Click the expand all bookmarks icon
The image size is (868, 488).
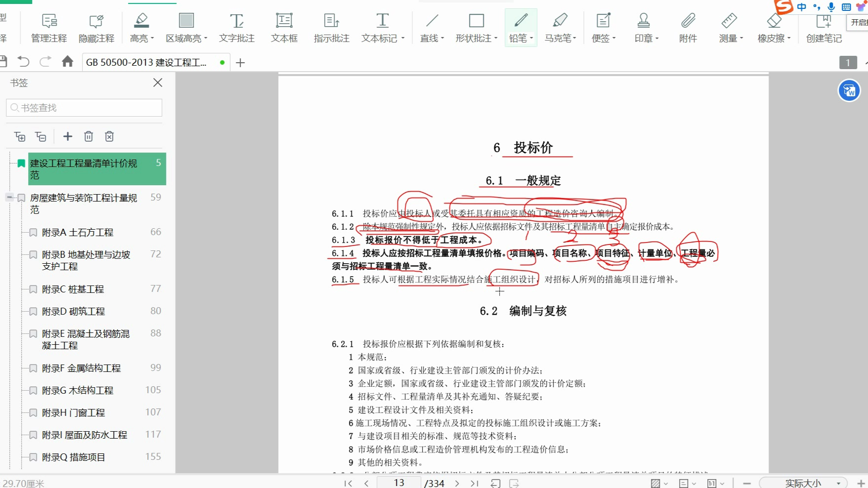20,136
